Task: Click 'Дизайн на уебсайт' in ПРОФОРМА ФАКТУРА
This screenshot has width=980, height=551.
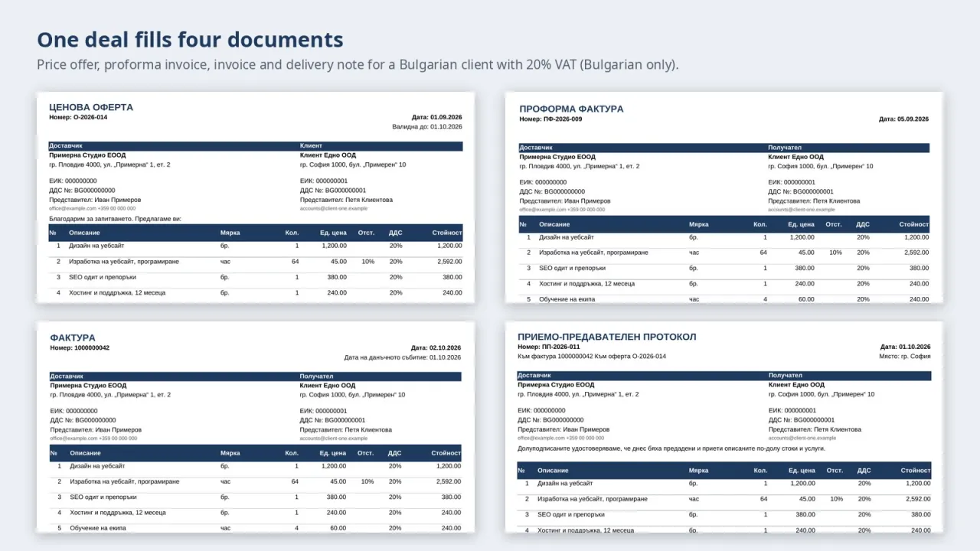Action: (x=567, y=237)
